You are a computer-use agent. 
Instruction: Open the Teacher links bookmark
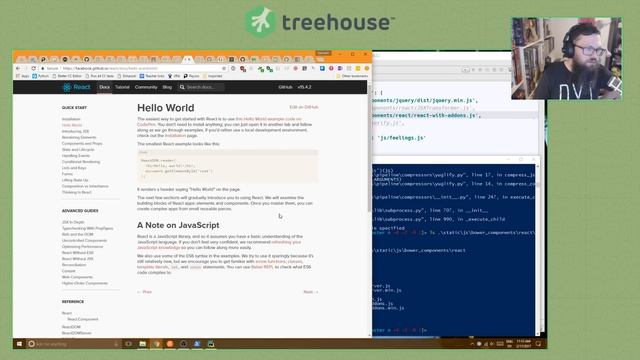point(152,76)
